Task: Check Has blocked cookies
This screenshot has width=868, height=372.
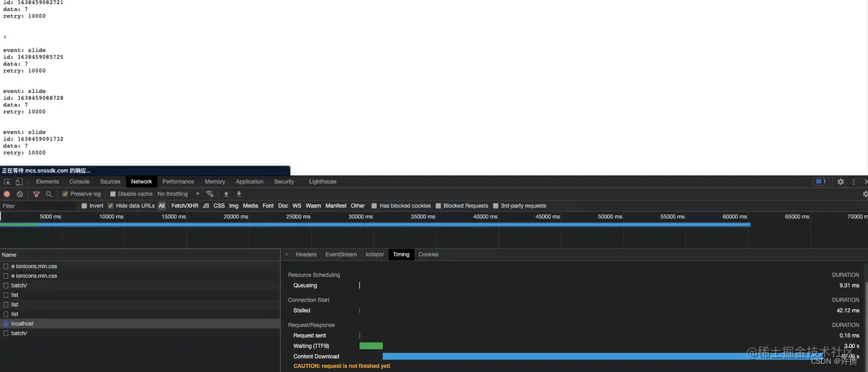Action: tap(374, 206)
